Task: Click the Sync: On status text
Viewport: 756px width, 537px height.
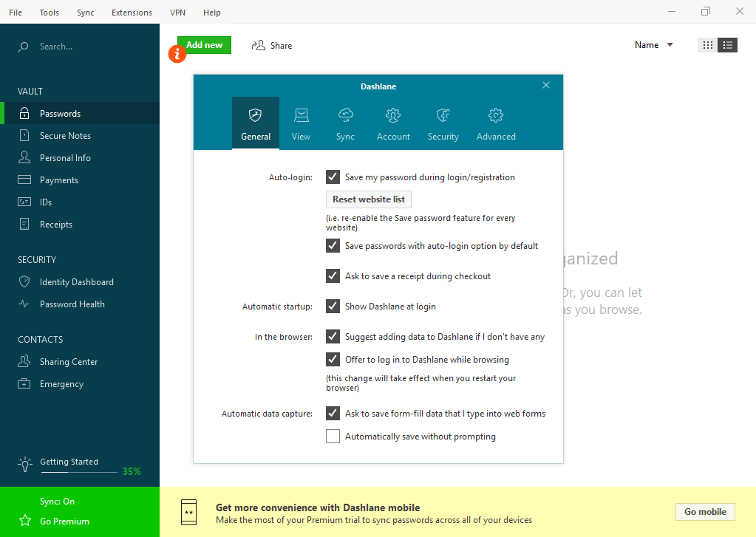Action: [x=58, y=502]
